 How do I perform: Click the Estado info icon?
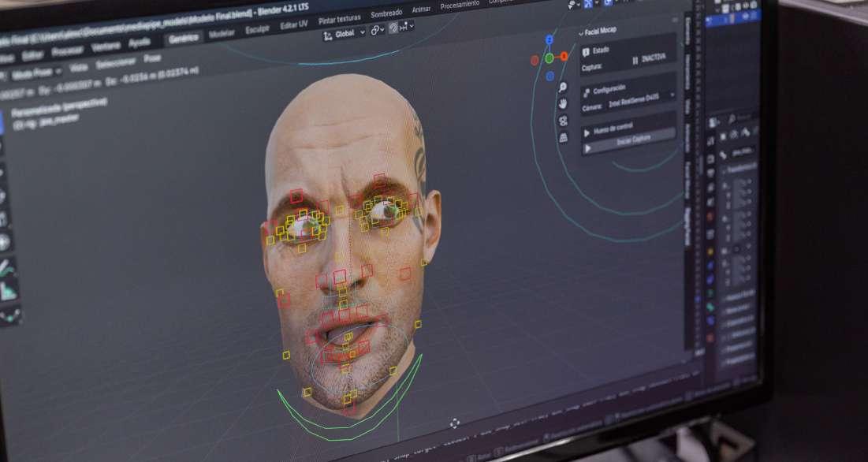click(586, 53)
